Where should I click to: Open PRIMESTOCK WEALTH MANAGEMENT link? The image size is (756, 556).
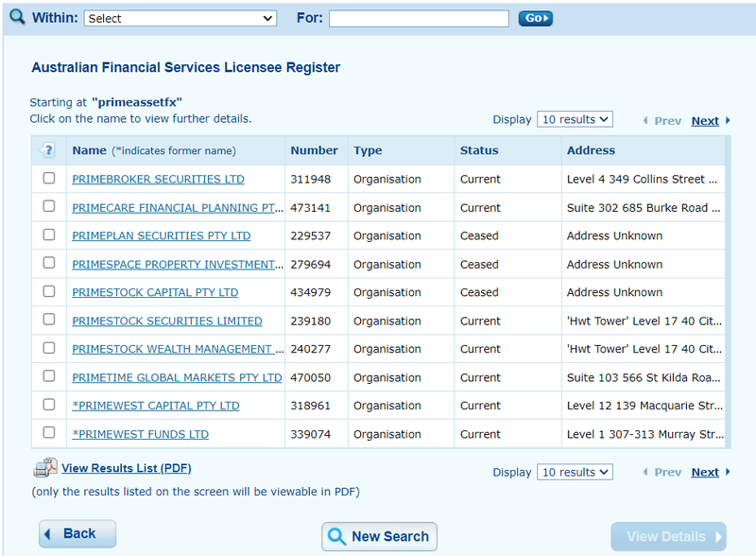click(x=178, y=349)
